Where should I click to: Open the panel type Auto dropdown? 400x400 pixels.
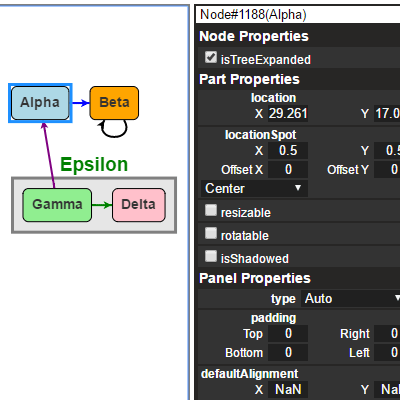point(351,298)
